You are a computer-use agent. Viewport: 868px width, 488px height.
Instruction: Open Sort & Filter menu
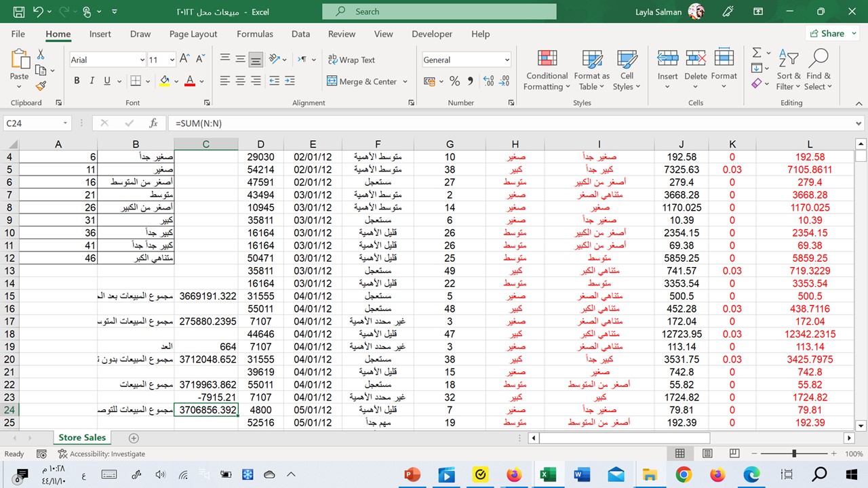coord(789,70)
